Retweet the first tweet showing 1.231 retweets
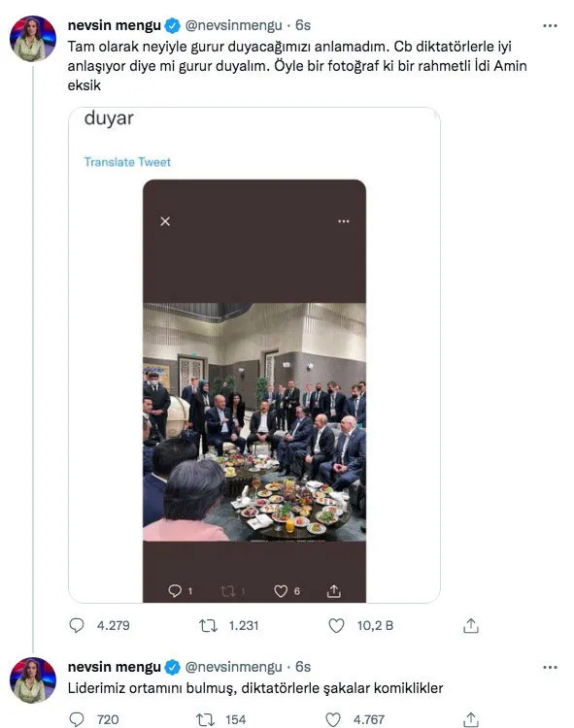This screenshot has width=574, height=728. tap(208, 626)
